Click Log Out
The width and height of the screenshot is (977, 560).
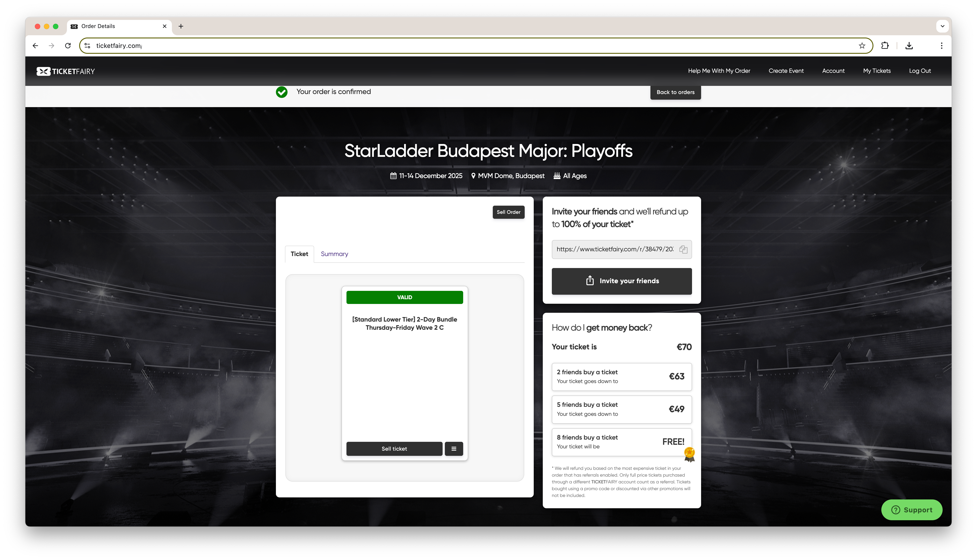point(920,71)
